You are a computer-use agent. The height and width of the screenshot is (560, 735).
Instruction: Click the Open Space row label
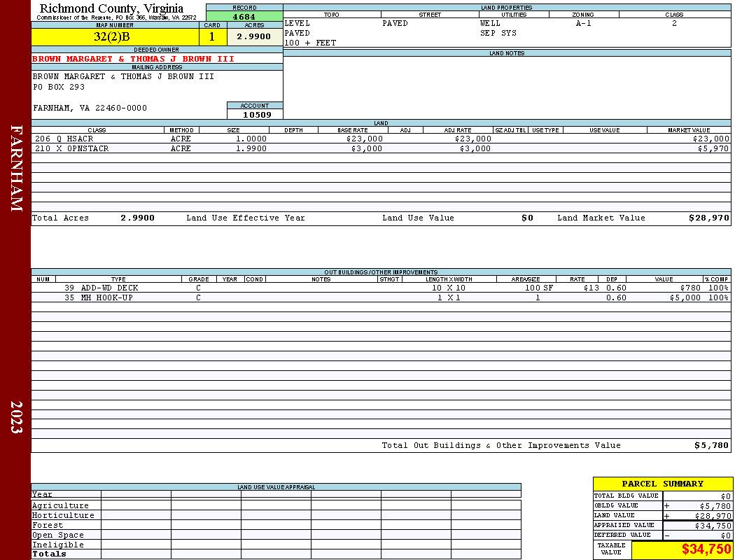tap(57, 535)
